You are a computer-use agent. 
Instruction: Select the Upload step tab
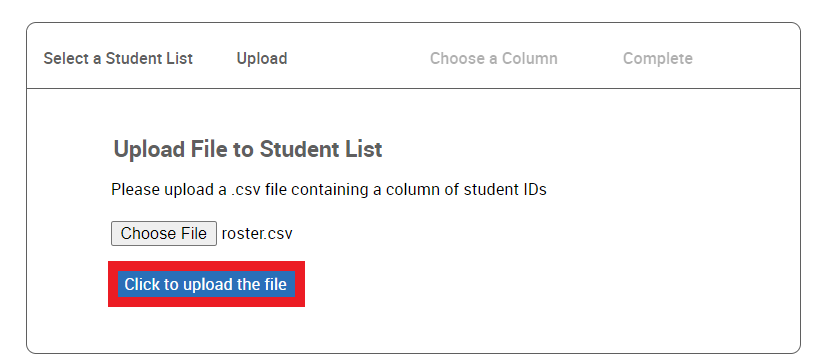pos(262,58)
